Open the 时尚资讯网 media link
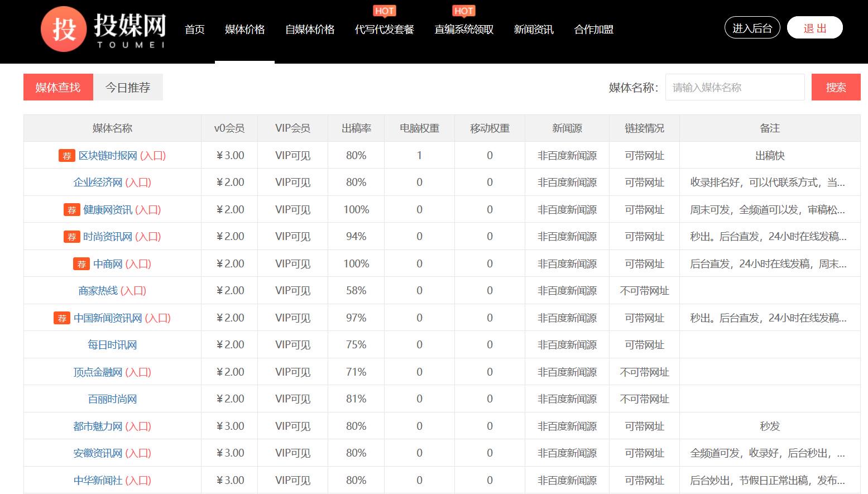The image size is (868, 494). 108,237
